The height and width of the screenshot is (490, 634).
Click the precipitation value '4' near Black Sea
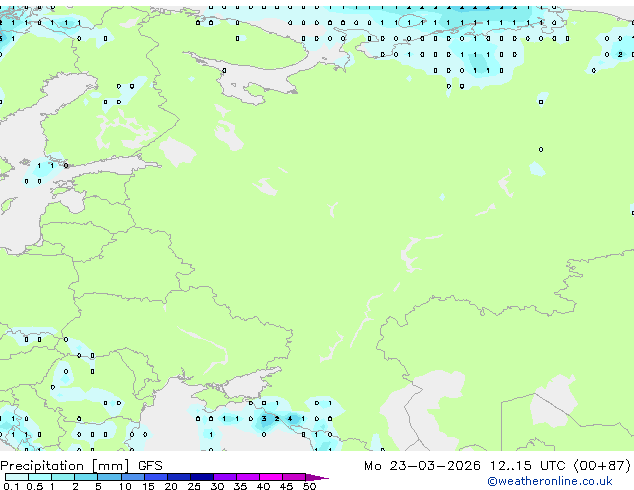(x=290, y=419)
